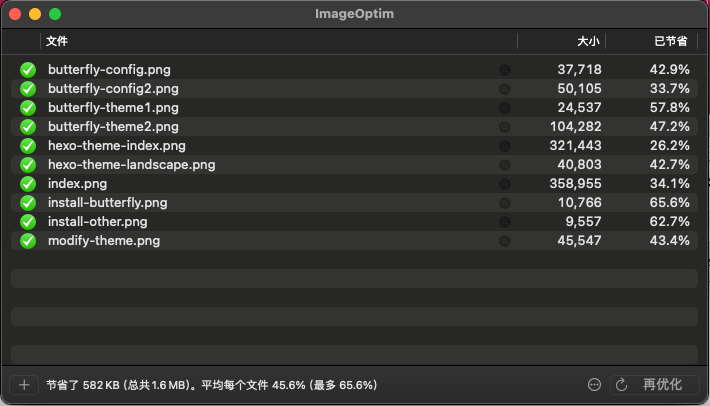
Task: Click the savings summary status text
Action: click(211, 385)
